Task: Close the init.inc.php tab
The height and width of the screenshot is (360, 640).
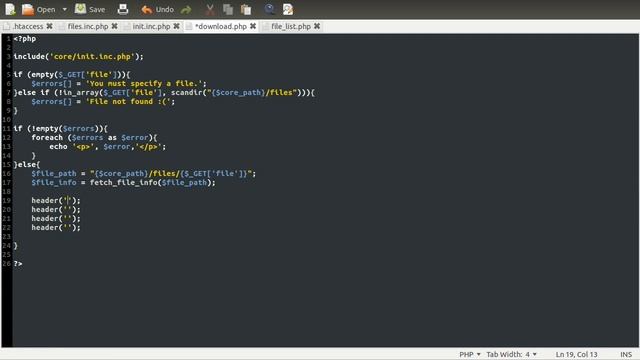Action: click(176, 26)
